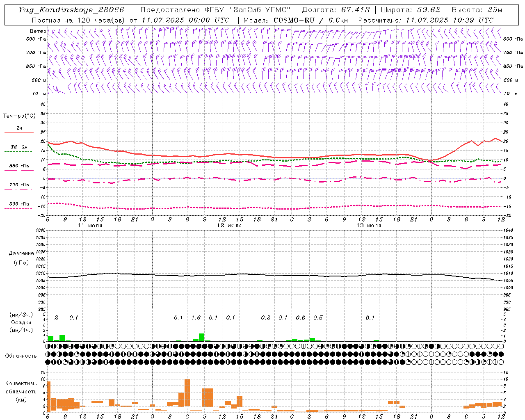Click the 0.2 precipitation value
525x420 pixels.
pos(266,317)
